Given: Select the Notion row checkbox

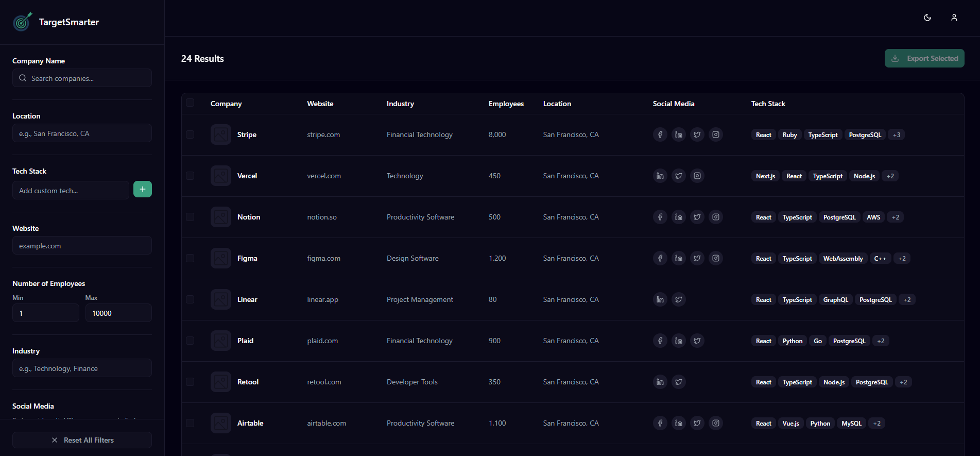Looking at the screenshot, I should pyautogui.click(x=190, y=217).
